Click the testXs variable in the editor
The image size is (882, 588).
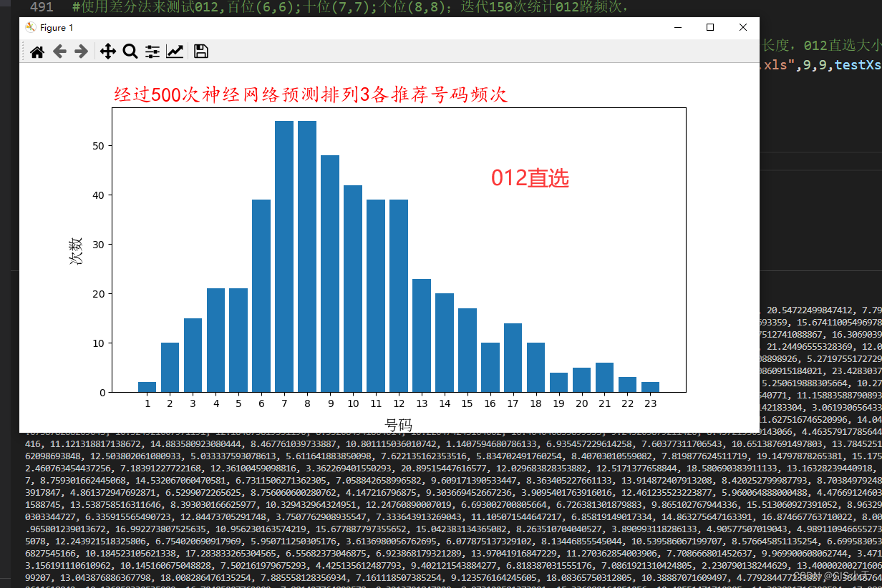pos(859,64)
